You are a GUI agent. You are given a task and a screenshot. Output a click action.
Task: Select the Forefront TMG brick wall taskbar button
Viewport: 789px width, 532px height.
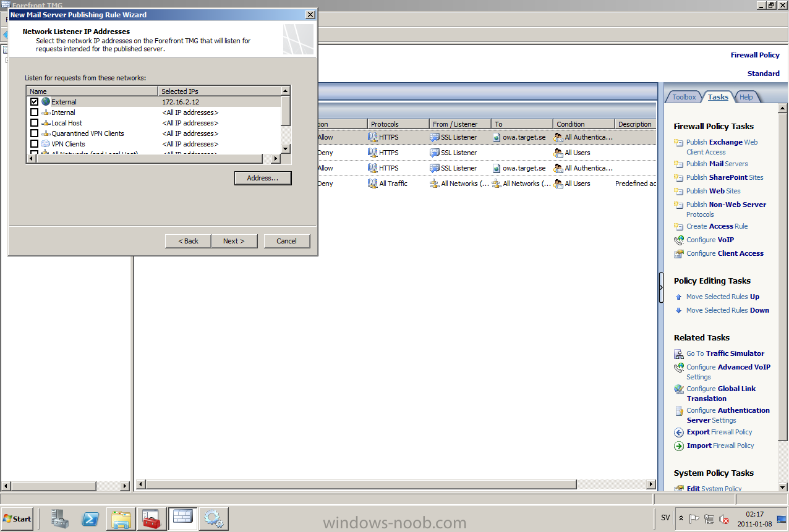pos(183,519)
